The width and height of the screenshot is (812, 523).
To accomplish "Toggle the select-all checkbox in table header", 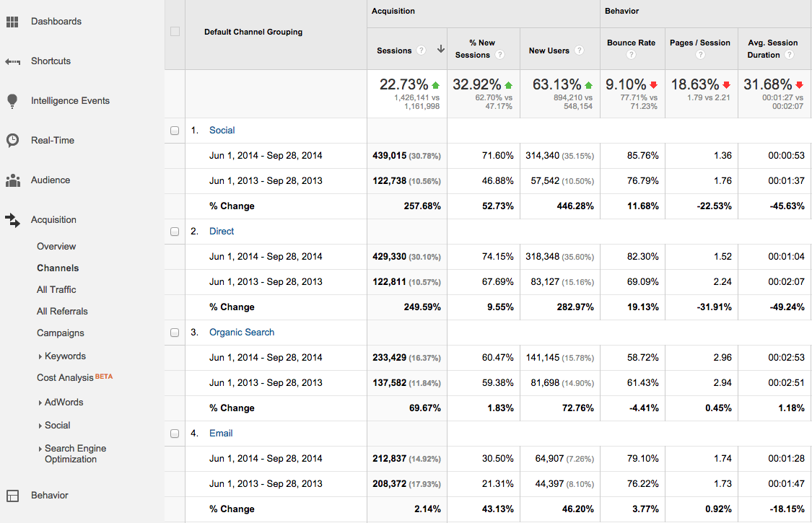I will (175, 32).
